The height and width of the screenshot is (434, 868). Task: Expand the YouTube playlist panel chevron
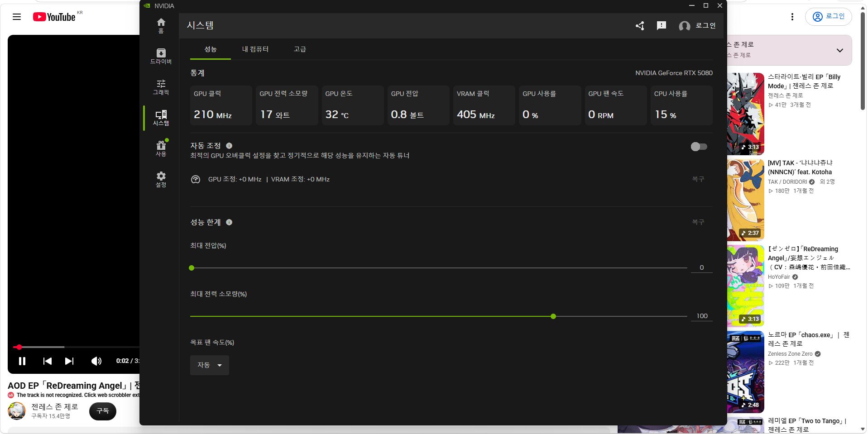[x=840, y=50]
